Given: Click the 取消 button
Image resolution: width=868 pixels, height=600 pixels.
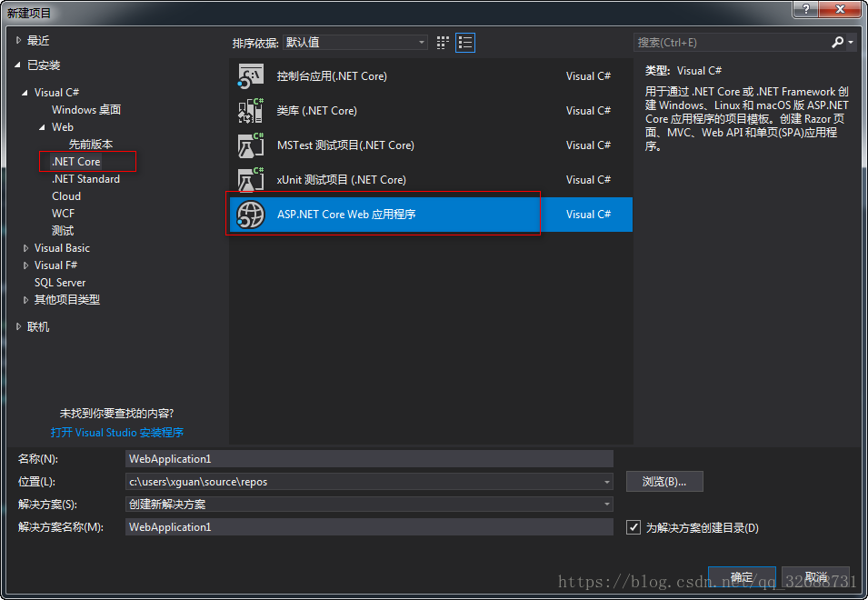Looking at the screenshot, I should [x=815, y=577].
